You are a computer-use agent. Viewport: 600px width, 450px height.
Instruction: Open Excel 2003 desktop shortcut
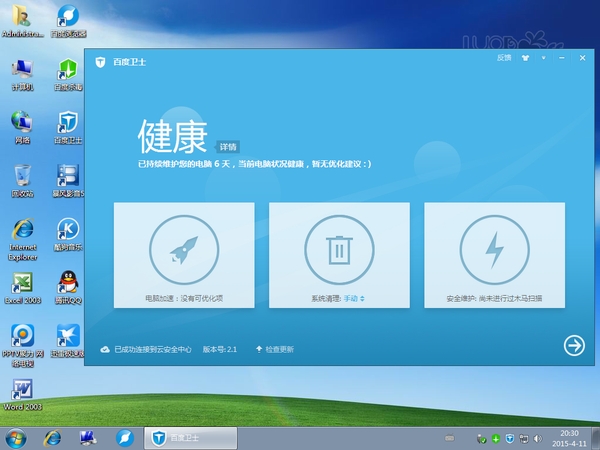(21, 283)
